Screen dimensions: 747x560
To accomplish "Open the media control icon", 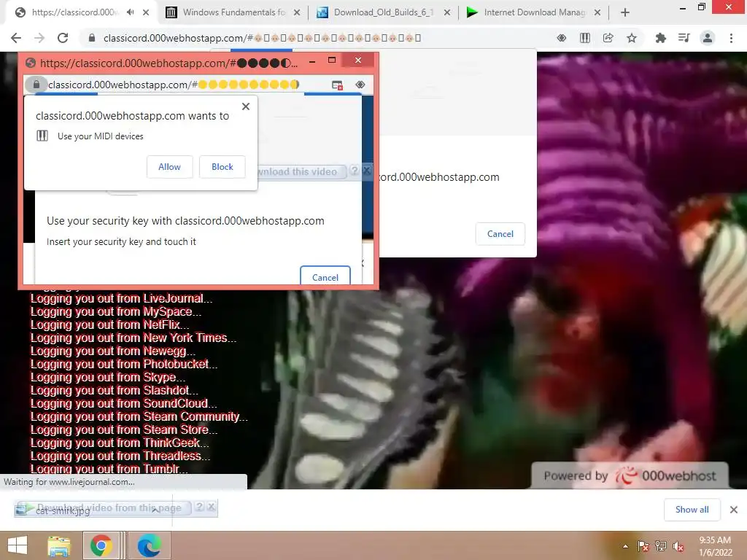I will 684,38.
